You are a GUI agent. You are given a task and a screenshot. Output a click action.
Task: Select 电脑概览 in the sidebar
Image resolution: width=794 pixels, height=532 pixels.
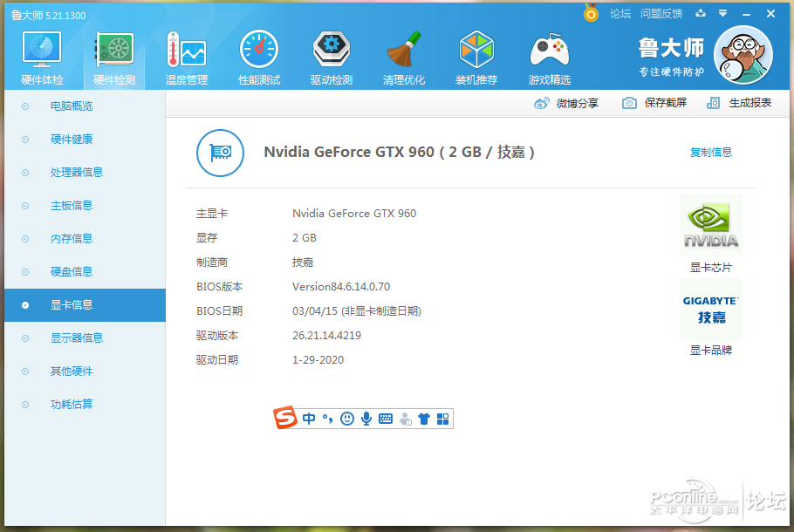(x=72, y=106)
